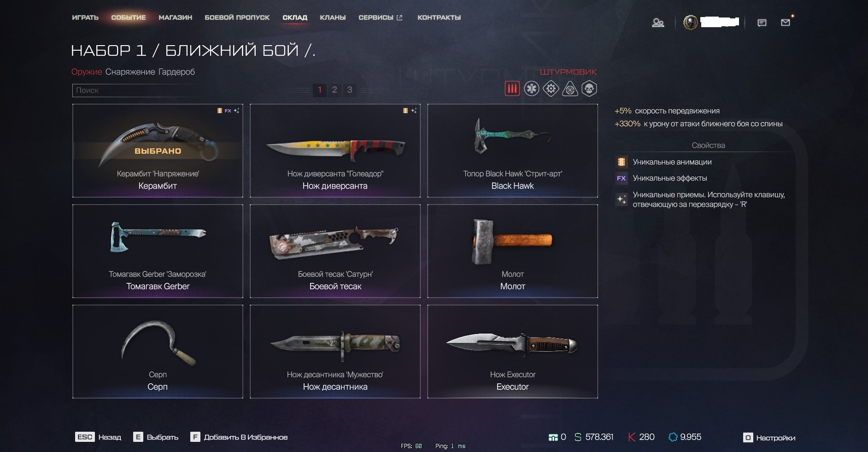The width and height of the screenshot is (868, 452).
Task: Select the Молот hammer weapon card
Action: 512,251
